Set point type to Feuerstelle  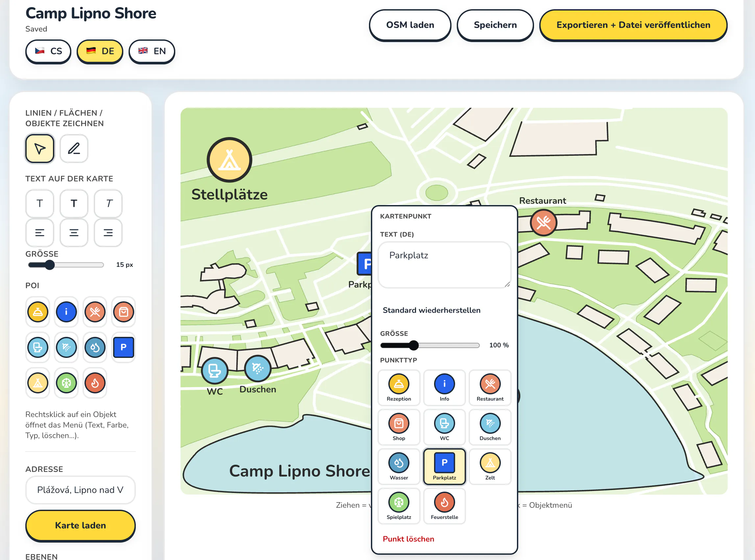(444, 506)
